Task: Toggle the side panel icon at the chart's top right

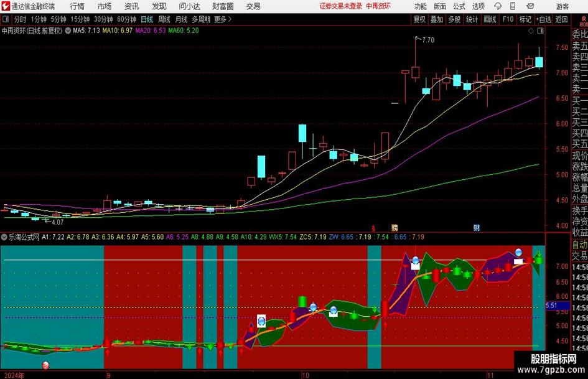Action: (540, 30)
